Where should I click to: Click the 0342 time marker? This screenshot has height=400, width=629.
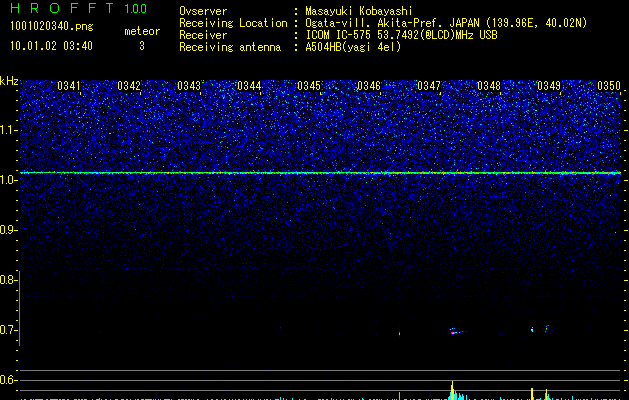click(129, 86)
